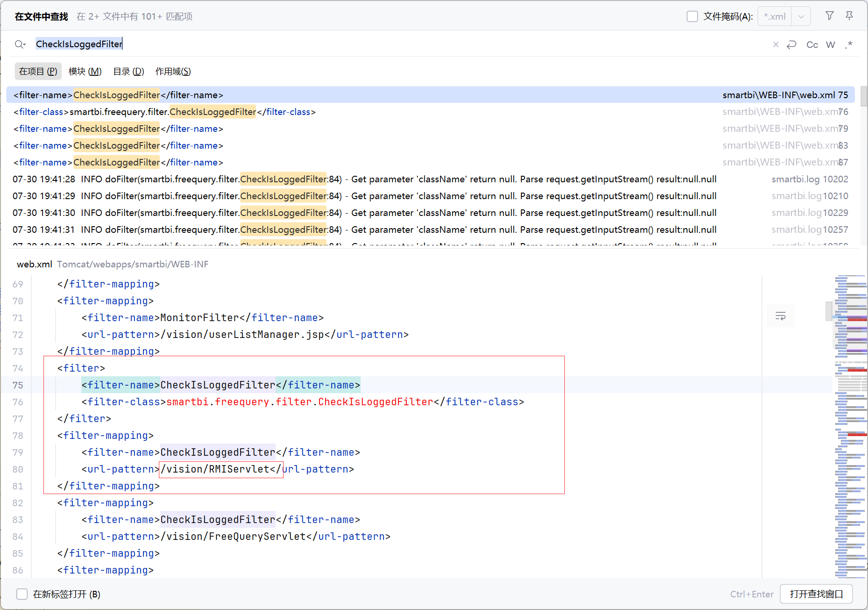The height and width of the screenshot is (610, 868).
Task: Select the web.xml line 87 filter-name result
Action: [430, 162]
